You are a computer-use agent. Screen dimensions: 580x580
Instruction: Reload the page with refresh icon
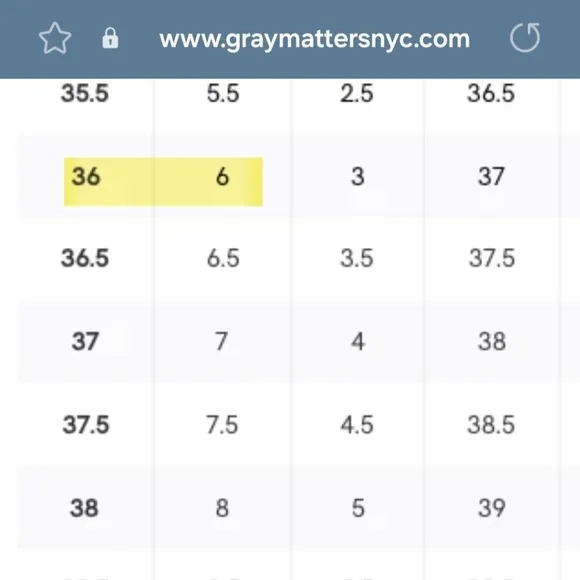coord(525,37)
